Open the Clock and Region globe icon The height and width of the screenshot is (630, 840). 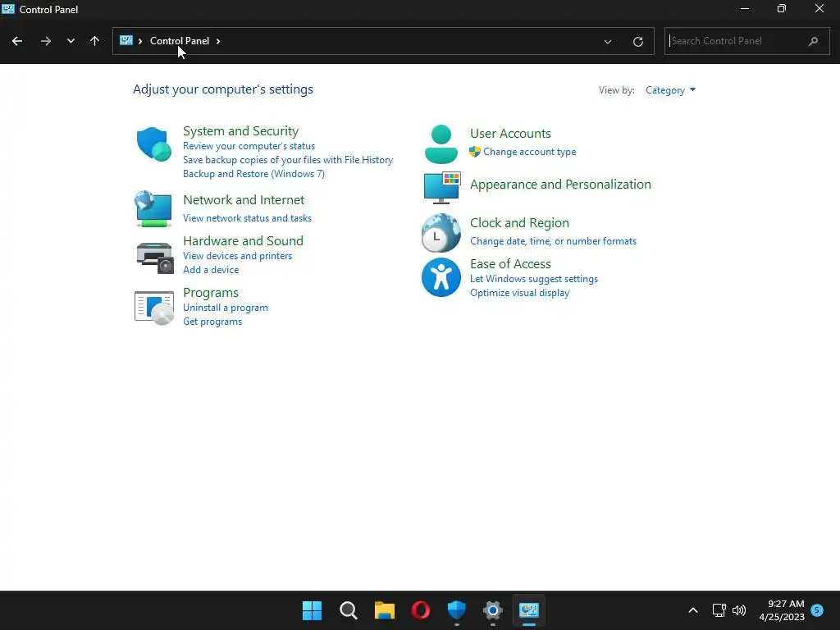click(x=441, y=233)
